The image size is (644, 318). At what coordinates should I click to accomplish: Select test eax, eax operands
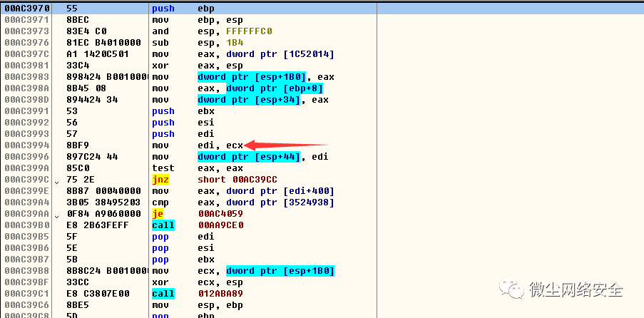point(220,168)
